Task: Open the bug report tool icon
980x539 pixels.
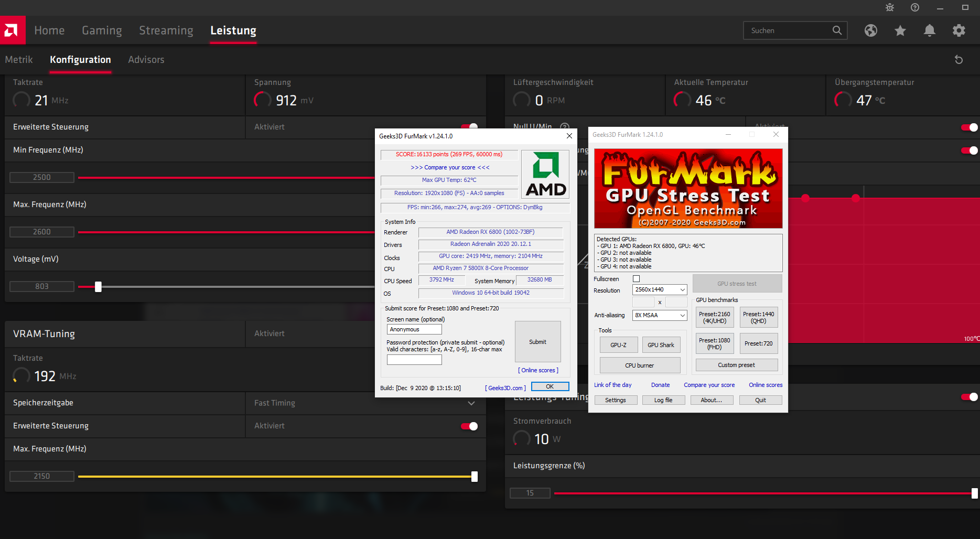Action: [890, 7]
